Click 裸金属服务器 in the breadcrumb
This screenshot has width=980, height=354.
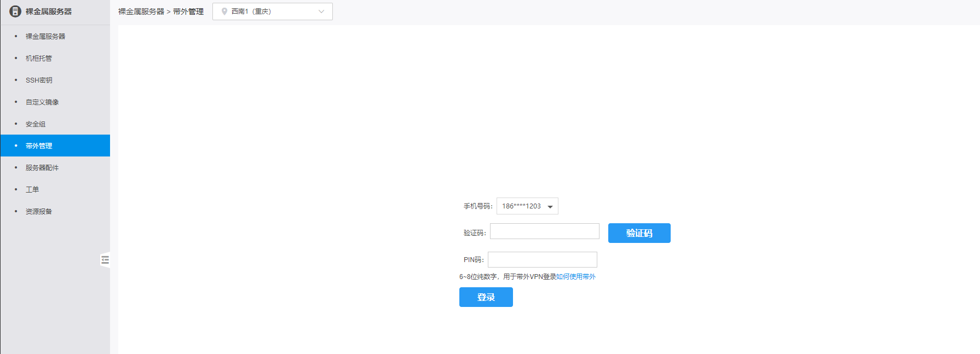(141, 11)
